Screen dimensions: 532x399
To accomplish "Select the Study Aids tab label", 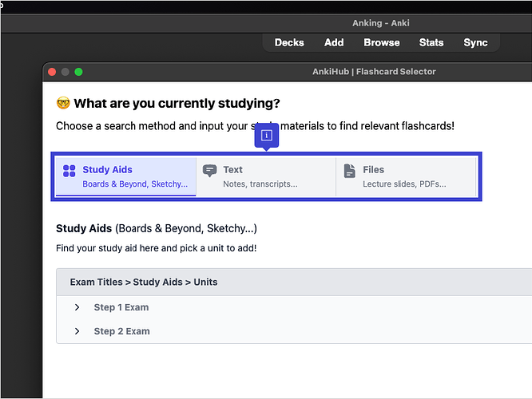I will (107, 169).
